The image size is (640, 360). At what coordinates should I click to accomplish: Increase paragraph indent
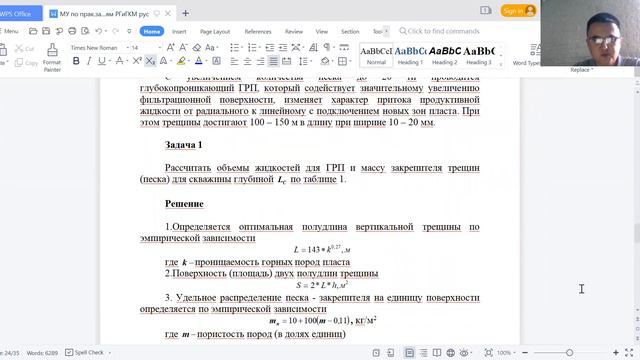tap(282, 48)
